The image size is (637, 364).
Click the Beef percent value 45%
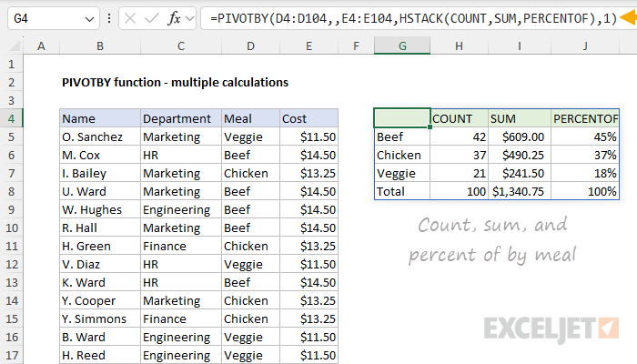pos(585,136)
